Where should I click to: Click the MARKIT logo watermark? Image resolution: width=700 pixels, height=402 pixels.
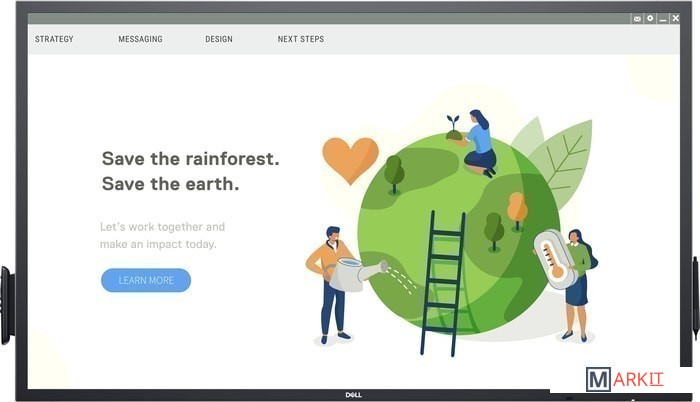tap(625, 380)
